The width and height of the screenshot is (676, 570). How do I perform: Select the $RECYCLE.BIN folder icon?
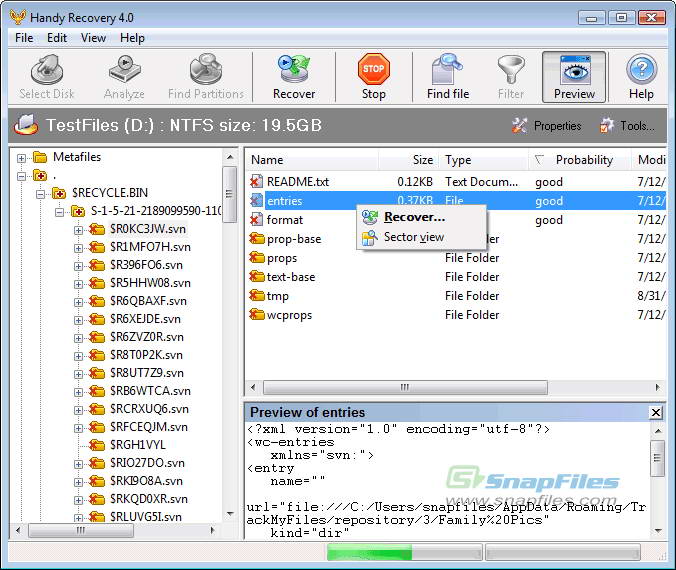[x=59, y=193]
